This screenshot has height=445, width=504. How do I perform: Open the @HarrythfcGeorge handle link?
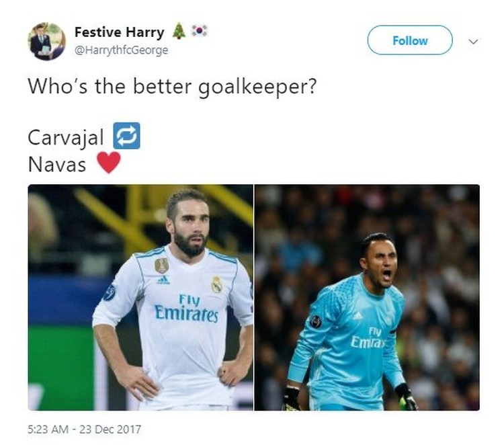point(121,50)
